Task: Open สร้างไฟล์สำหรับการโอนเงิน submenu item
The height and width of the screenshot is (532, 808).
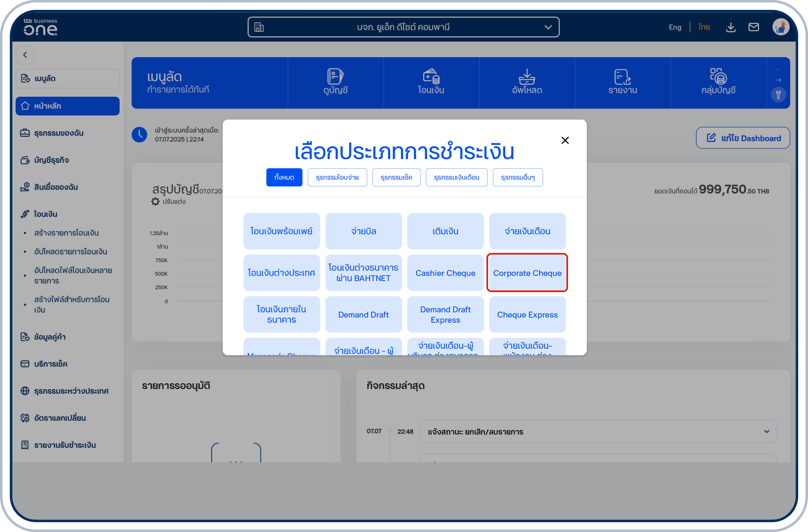Action: coord(72,305)
